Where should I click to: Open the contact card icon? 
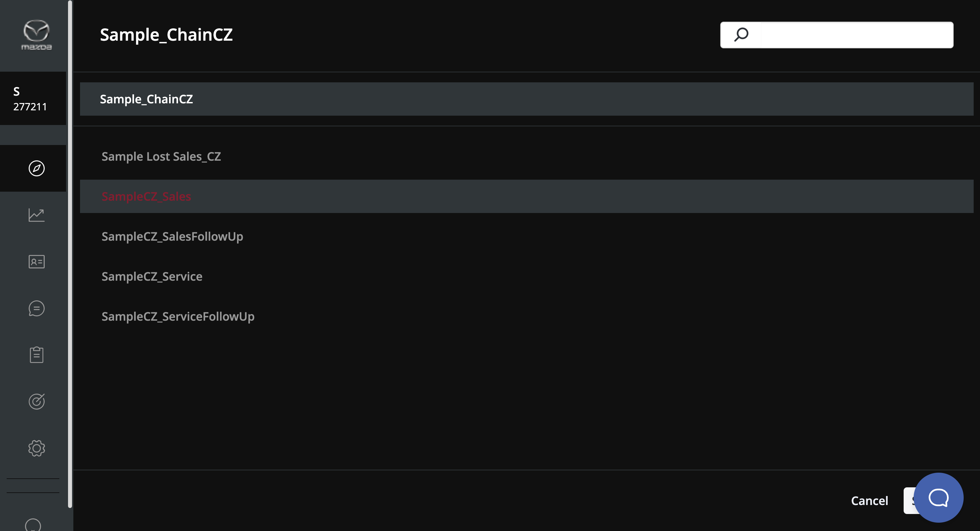pyautogui.click(x=37, y=262)
